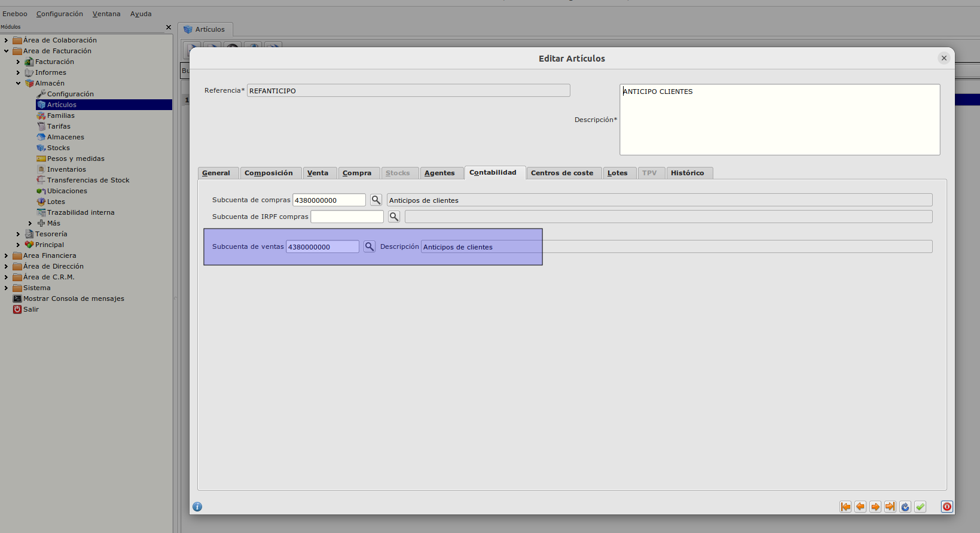Open Pesos y medidas

[75, 159]
